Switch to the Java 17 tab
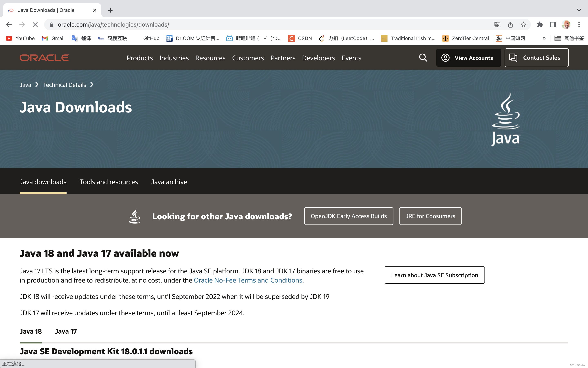The height and width of the screenshot is (368, 588). (x=66, y=331)
